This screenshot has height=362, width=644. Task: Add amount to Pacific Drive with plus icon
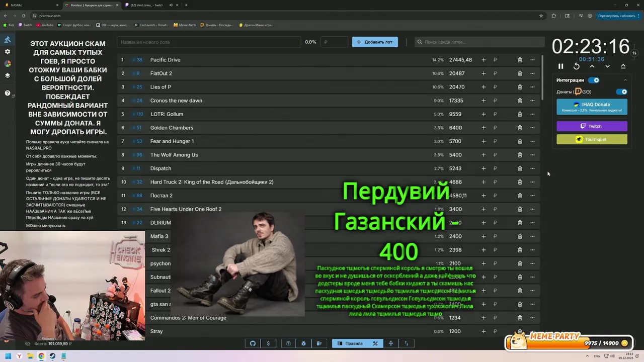(484, 60)
